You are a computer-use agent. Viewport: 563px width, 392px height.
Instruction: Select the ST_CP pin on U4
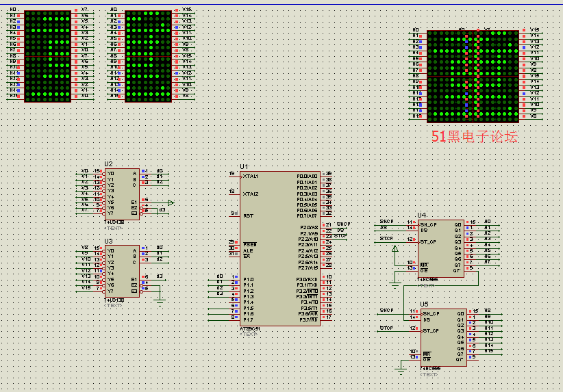(429, 241)
